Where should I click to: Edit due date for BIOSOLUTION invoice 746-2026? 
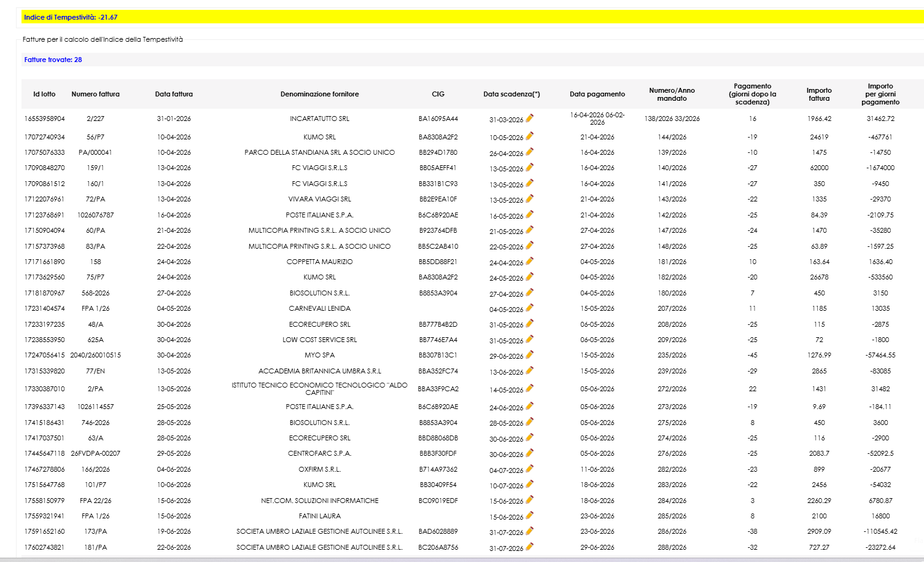click(529, 421)
